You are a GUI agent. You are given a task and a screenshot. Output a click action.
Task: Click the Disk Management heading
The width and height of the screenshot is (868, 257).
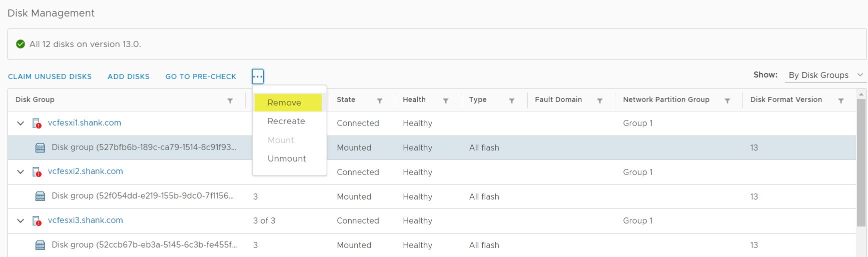[51, 13]
